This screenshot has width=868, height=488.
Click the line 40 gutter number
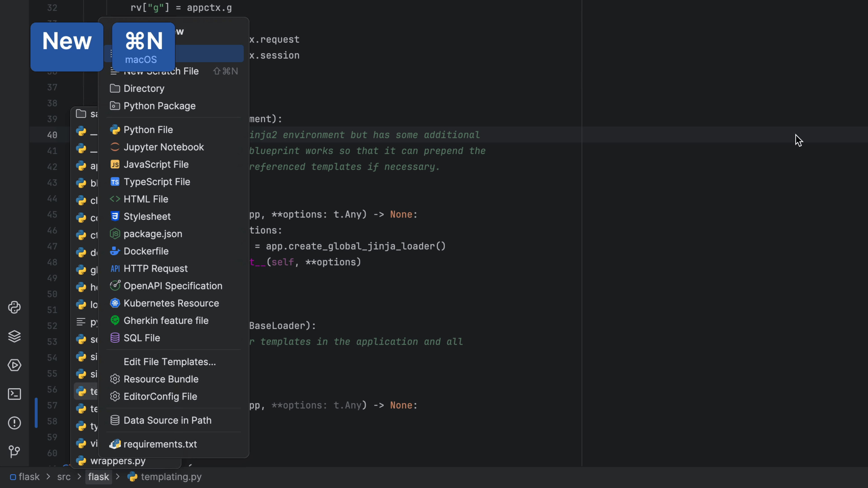pos(52,135)
